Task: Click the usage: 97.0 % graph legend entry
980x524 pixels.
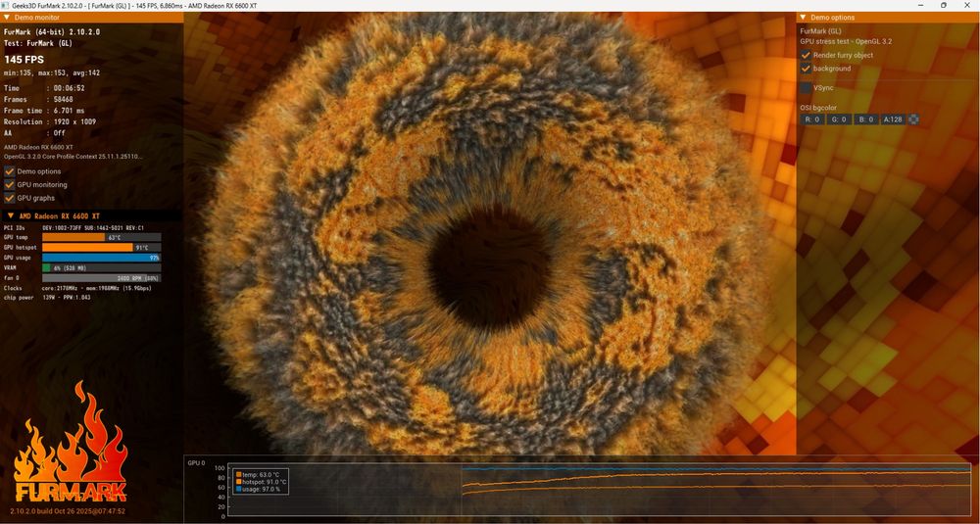Action: point(258,489)
